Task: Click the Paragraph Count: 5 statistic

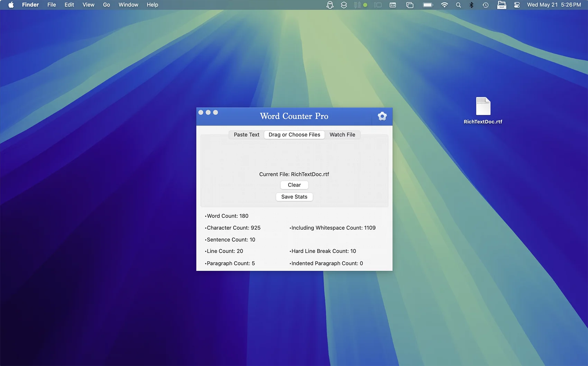Action: click(230, 263)
